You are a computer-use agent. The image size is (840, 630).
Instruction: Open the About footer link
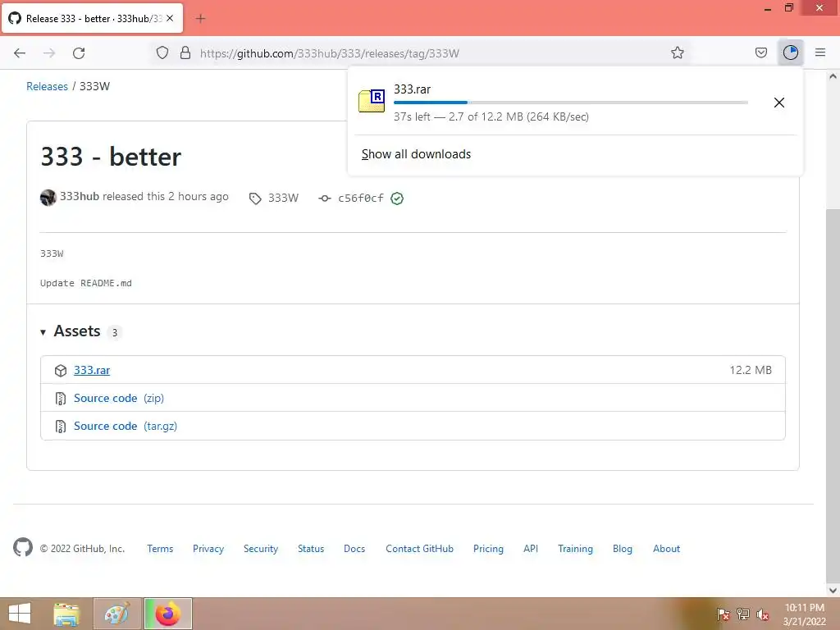coord(666,549)
